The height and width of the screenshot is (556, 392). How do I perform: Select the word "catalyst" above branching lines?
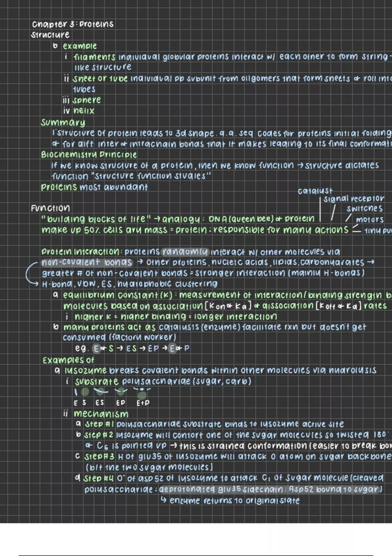pyautogui.click(x=315, y=191)
